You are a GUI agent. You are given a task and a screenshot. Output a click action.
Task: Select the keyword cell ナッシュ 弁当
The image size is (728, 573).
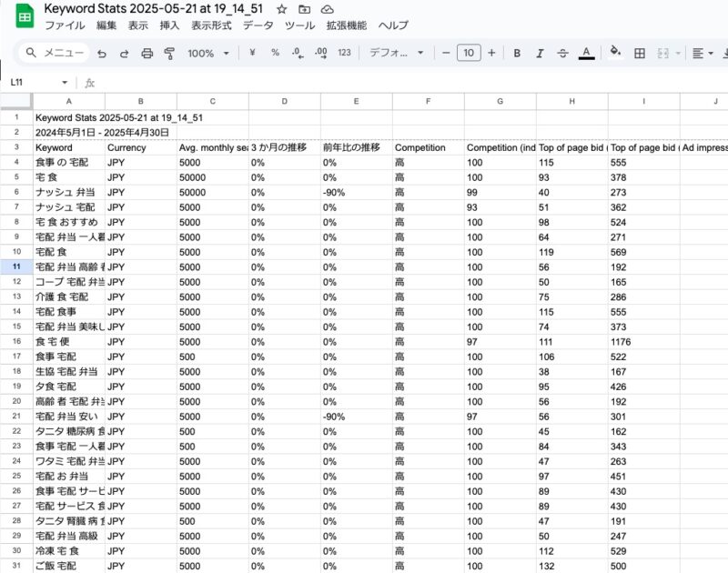coord(69,192)
